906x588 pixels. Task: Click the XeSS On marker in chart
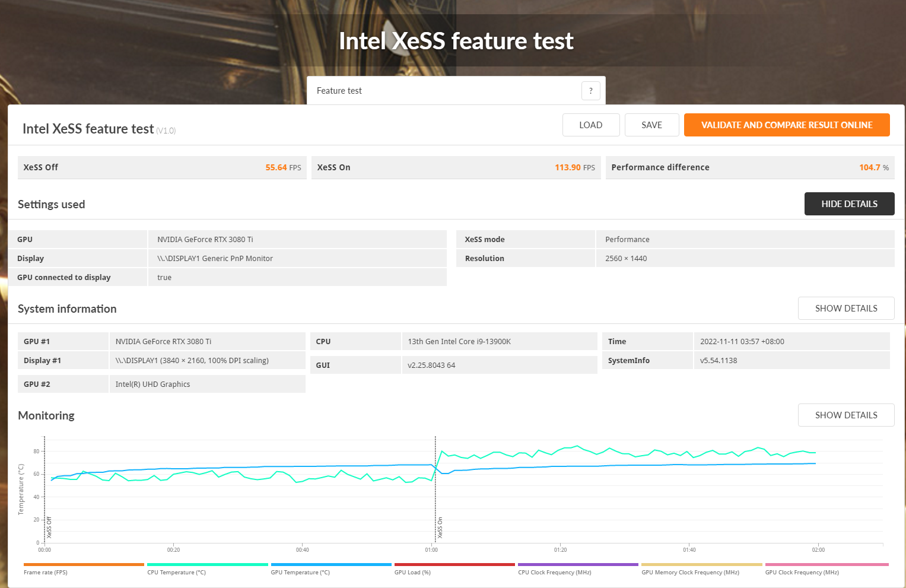point(440,527)
